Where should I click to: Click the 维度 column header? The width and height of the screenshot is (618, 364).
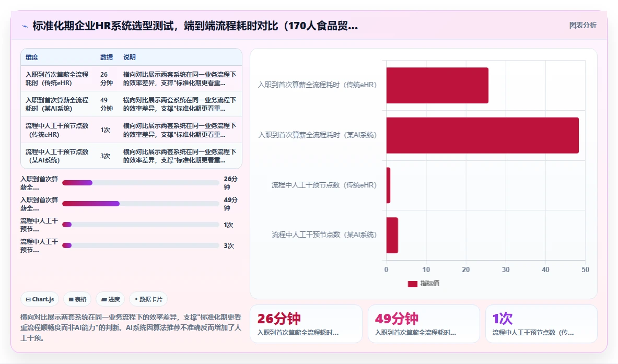[32, 57]
